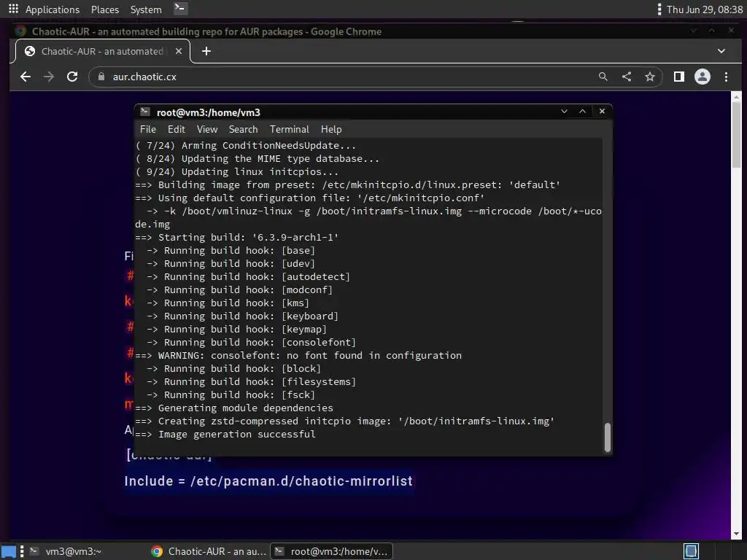747x560 pixels.
Task: Maximize the Chrome window
Action: pos(712,31)
